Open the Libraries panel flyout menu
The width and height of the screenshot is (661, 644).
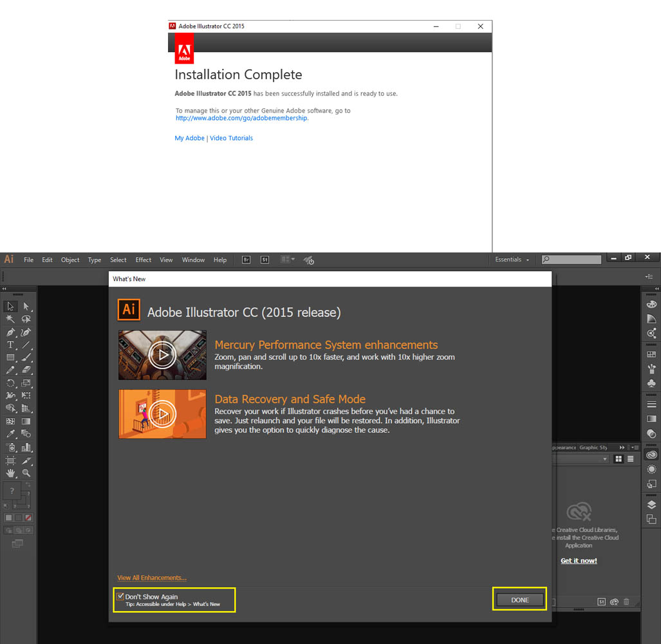point(635,448)
